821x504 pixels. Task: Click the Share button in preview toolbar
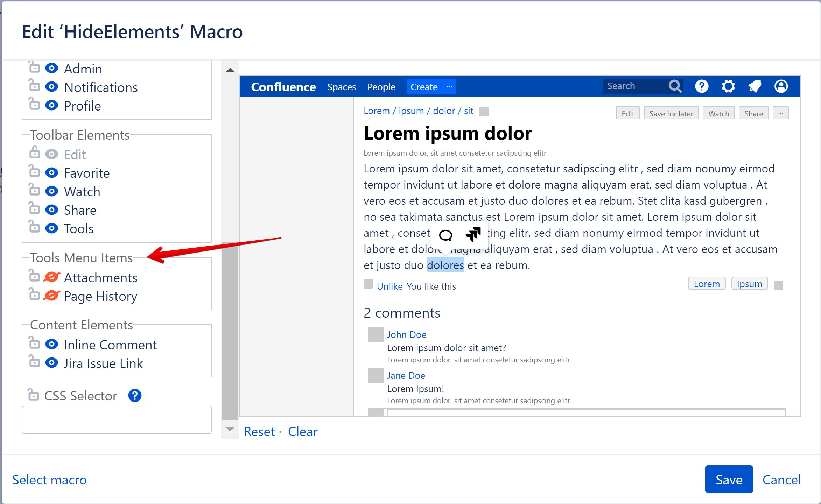(x=753, y=113)
